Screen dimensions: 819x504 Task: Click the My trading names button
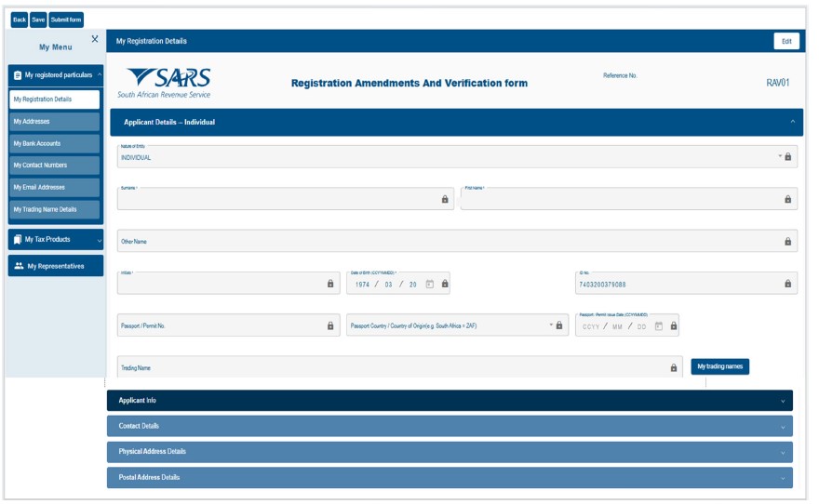719,366
